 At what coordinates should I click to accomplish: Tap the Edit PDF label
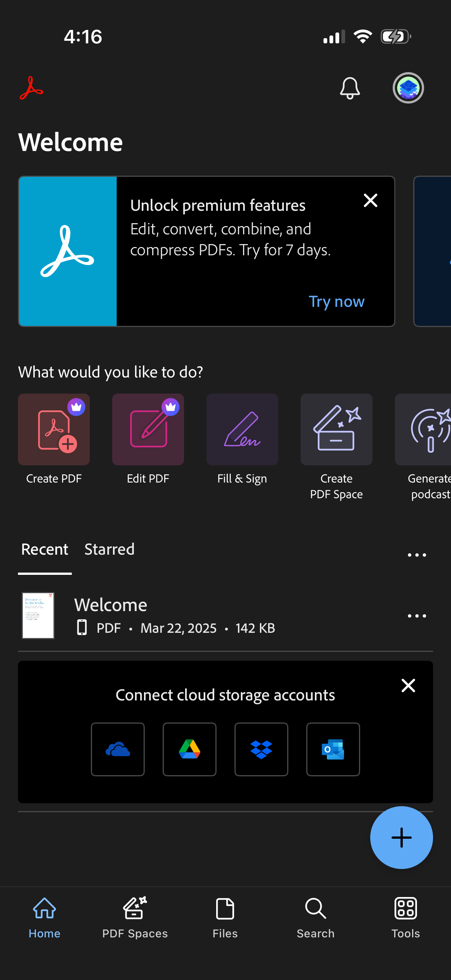pyautogui.click(x=148, y=478)
